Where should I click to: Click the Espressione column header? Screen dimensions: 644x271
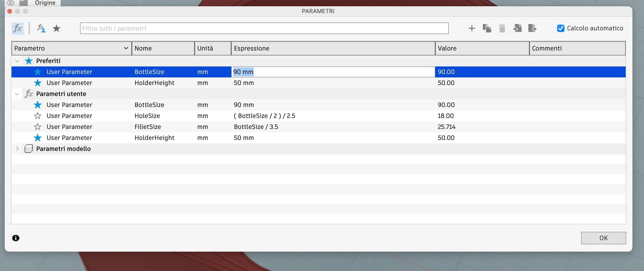tap(333, 48)
